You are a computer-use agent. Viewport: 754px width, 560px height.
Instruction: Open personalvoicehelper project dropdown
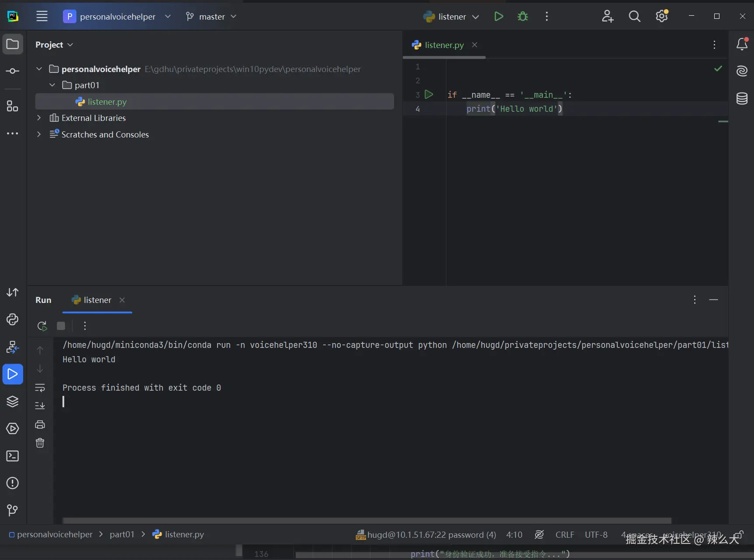118,17
